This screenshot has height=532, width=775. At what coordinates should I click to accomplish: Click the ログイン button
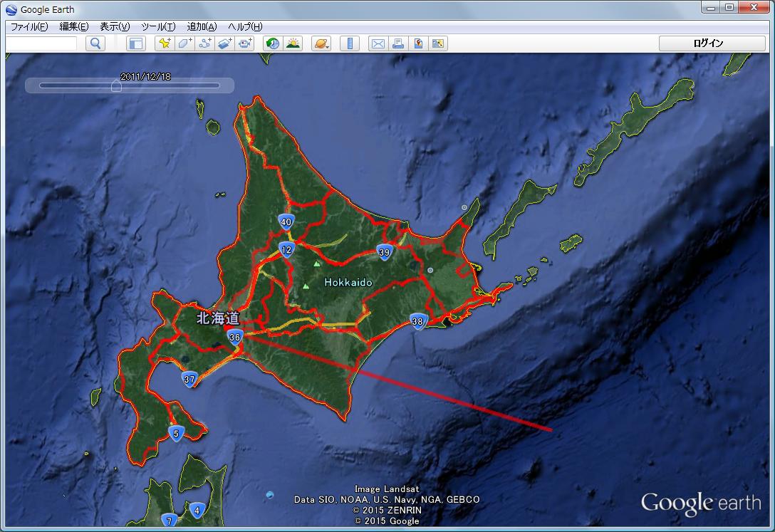712,43
